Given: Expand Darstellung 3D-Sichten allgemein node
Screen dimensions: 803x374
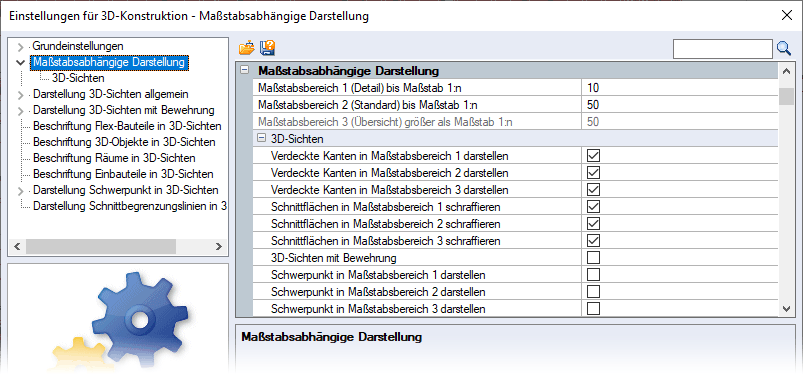Looking at the screenshot, I should (20, 95).
